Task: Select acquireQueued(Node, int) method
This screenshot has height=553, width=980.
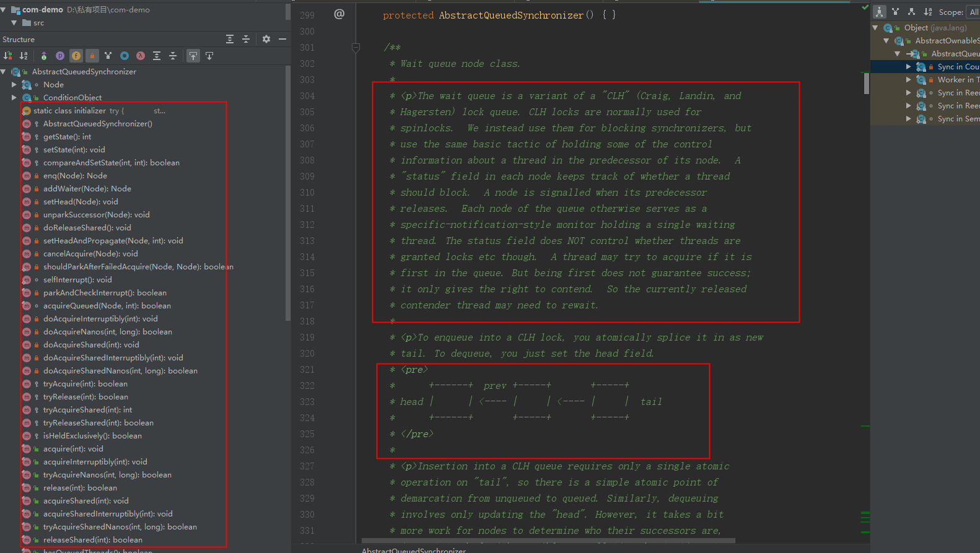Action: tap(107, 306)
